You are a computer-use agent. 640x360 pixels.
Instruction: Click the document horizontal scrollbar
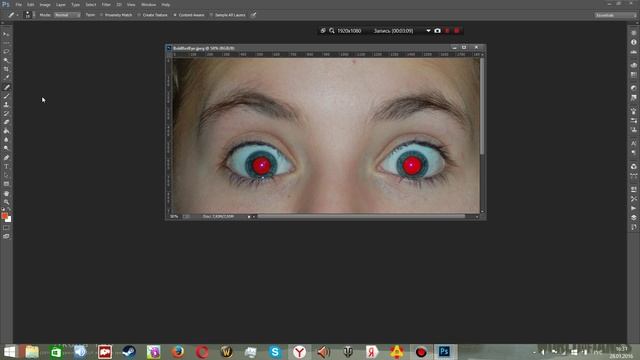coord(361,217)
